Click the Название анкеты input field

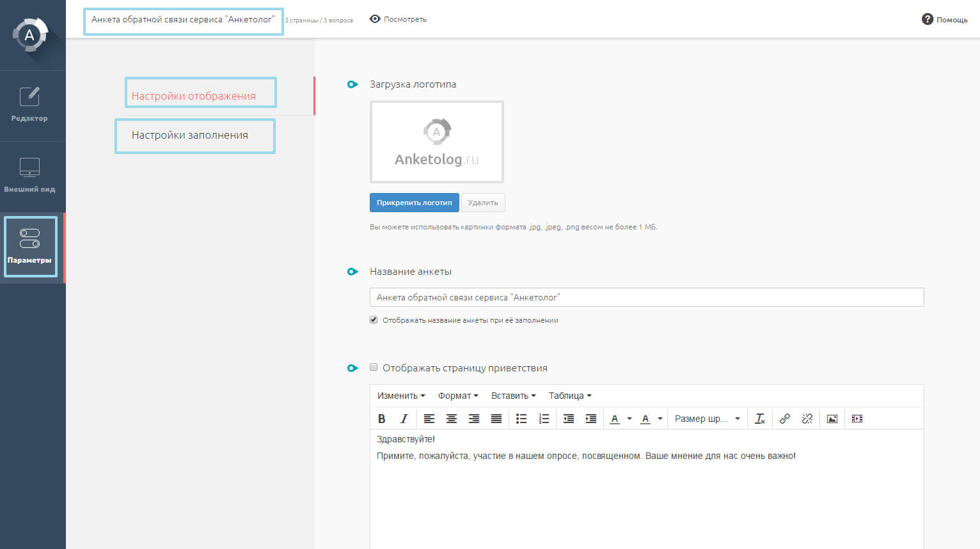click(647, 297)
